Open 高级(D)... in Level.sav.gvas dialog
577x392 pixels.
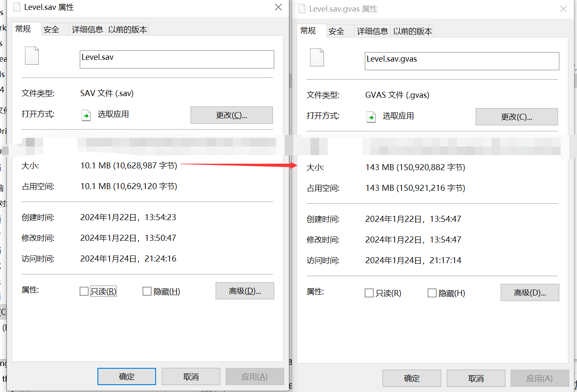(530, 292)
